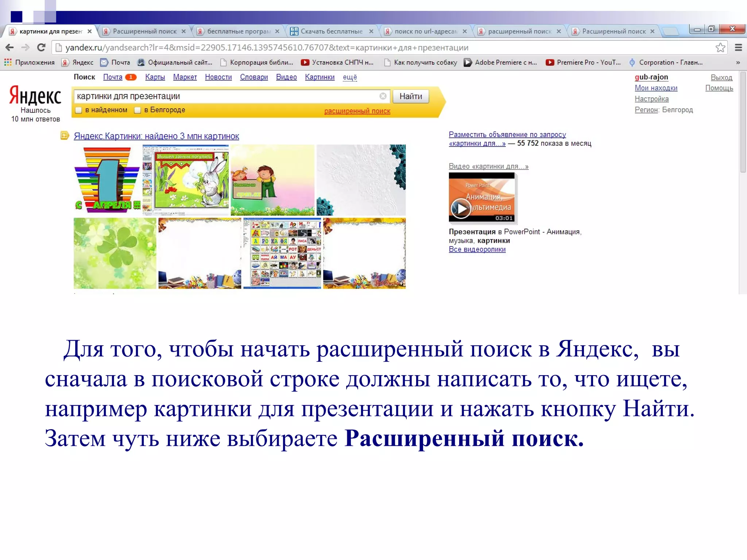
Task: Open Почта in Yandex navigation
Action: [113, 77]
